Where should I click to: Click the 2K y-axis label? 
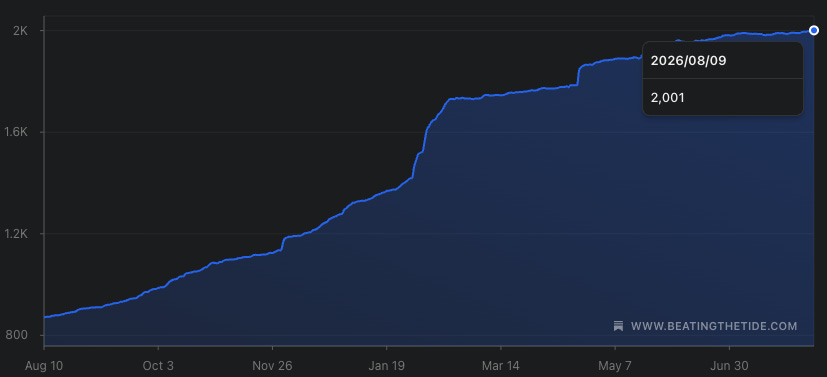pos(20,31)
